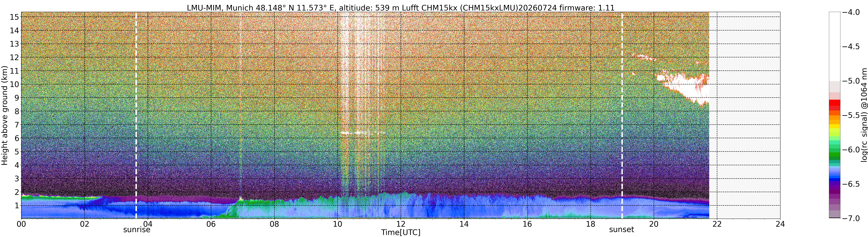Click the time axis tick "04"
868x237 pixels.
pos(148,224)
